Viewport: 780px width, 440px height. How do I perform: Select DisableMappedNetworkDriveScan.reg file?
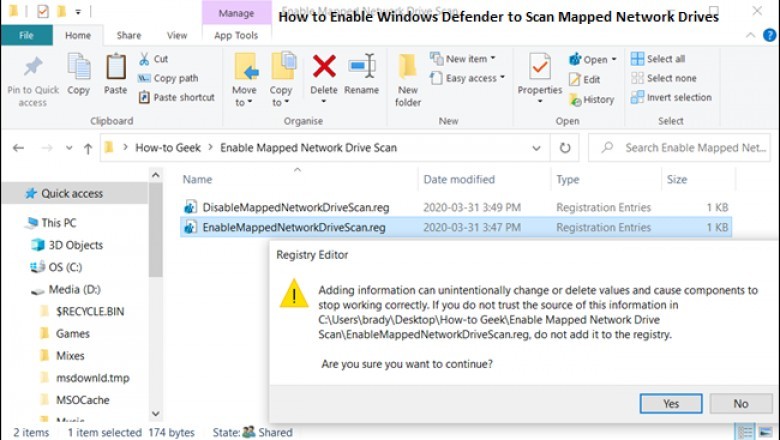[295, 207]
